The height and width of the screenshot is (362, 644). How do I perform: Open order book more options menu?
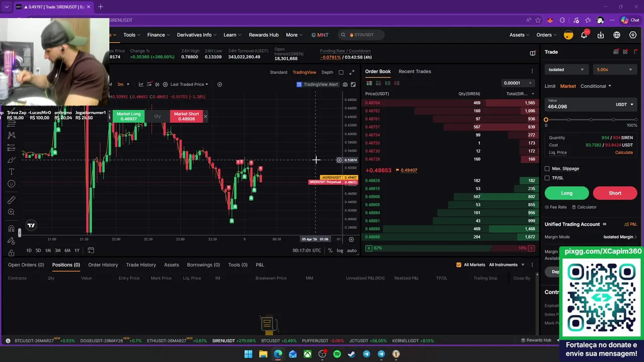tap(532, 71)
